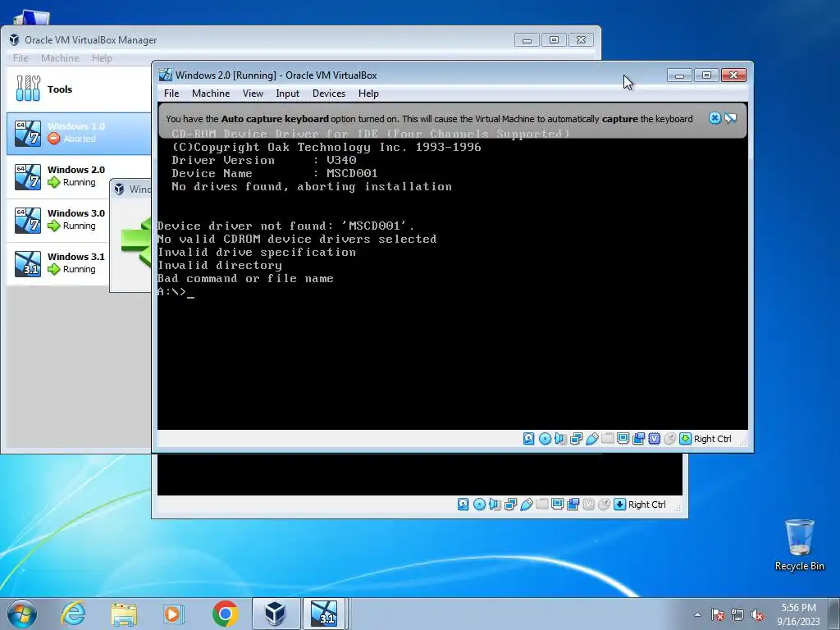
Task: Click the don't-show-again icon on the notification bar
Action: tap(731, 118)
